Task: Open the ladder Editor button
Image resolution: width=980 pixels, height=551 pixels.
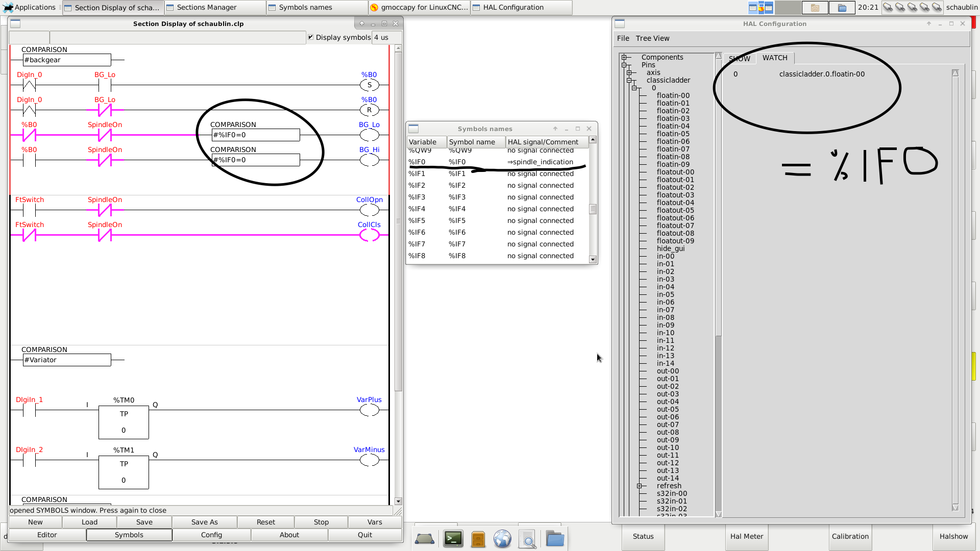Action: 47,535
